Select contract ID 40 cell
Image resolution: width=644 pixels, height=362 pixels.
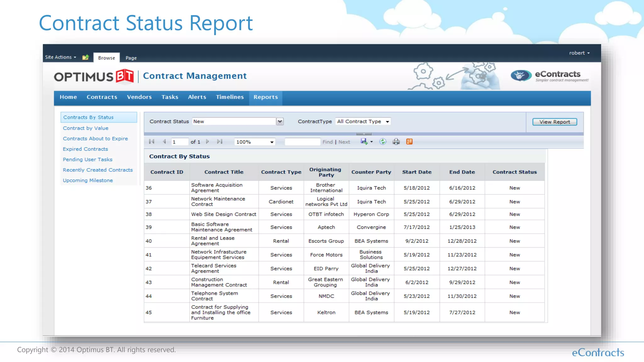[167, 241]
